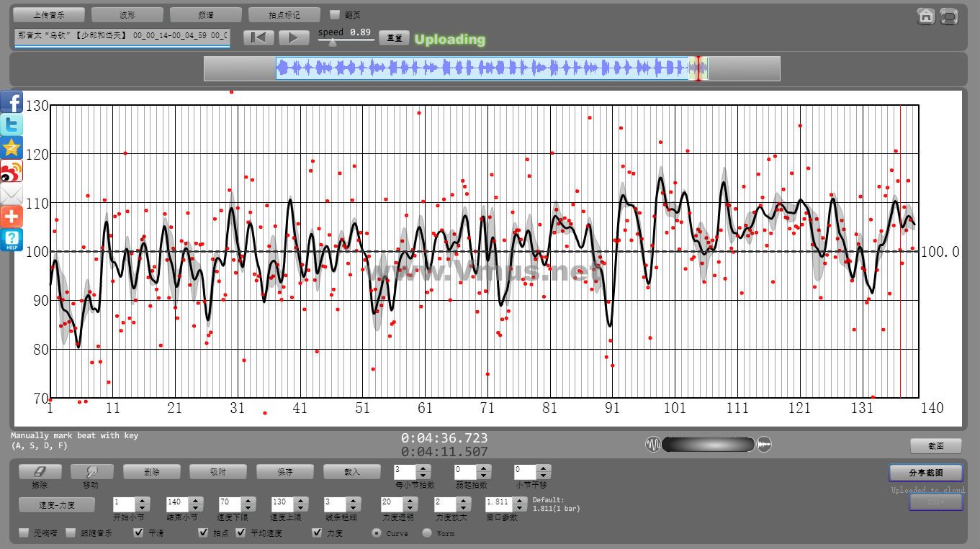Image resolution: width=980 pixels, height=549 pixels.
Task: Click the Twitter share icon
Action: tap(12, 124)
